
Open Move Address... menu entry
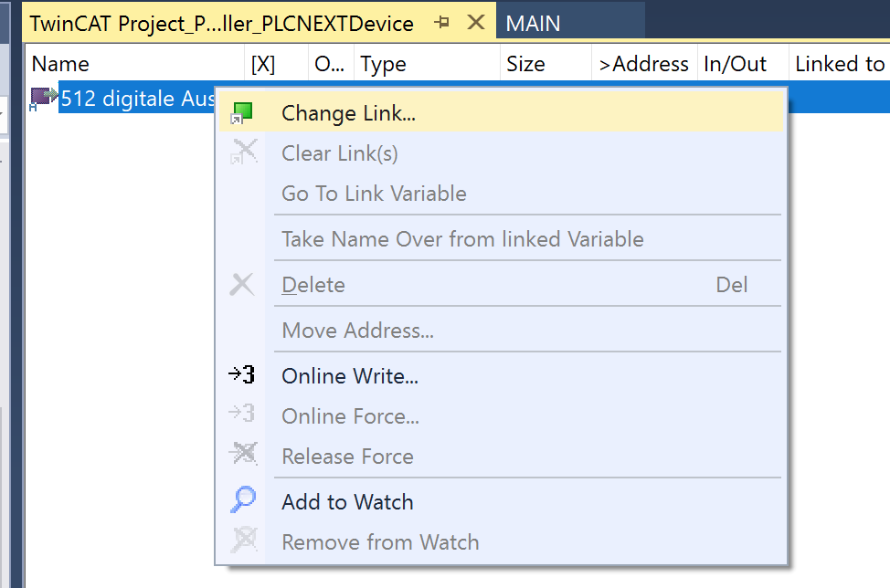(501, 330)
